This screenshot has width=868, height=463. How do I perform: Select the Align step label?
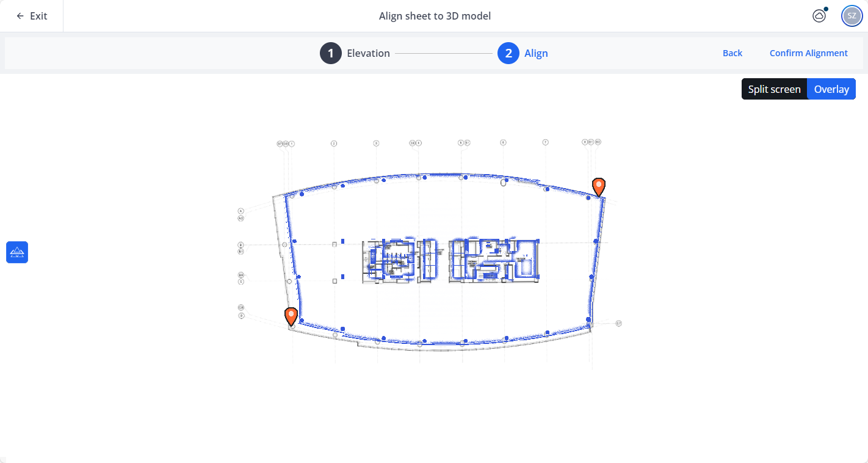pyautogui.click(x=536, y=53)
